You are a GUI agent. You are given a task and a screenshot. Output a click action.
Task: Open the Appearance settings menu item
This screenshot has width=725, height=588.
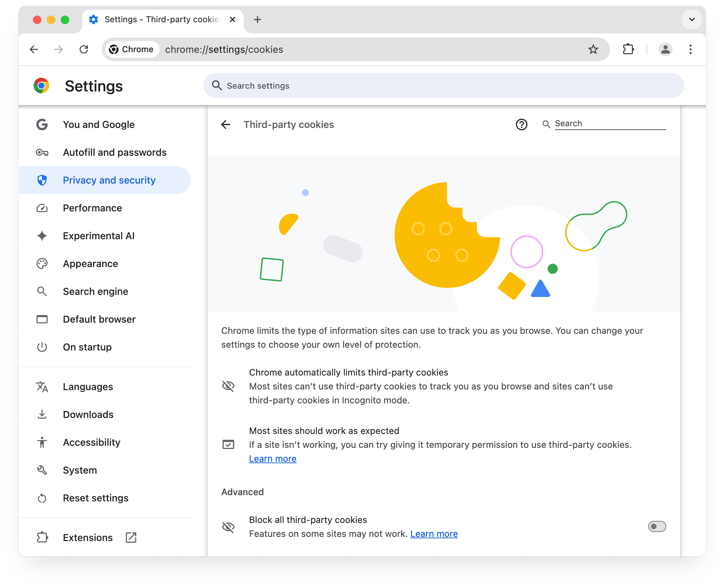91,263
